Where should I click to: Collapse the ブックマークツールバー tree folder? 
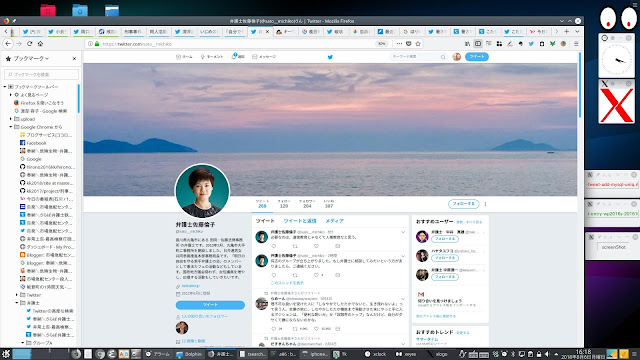(5, 87)
